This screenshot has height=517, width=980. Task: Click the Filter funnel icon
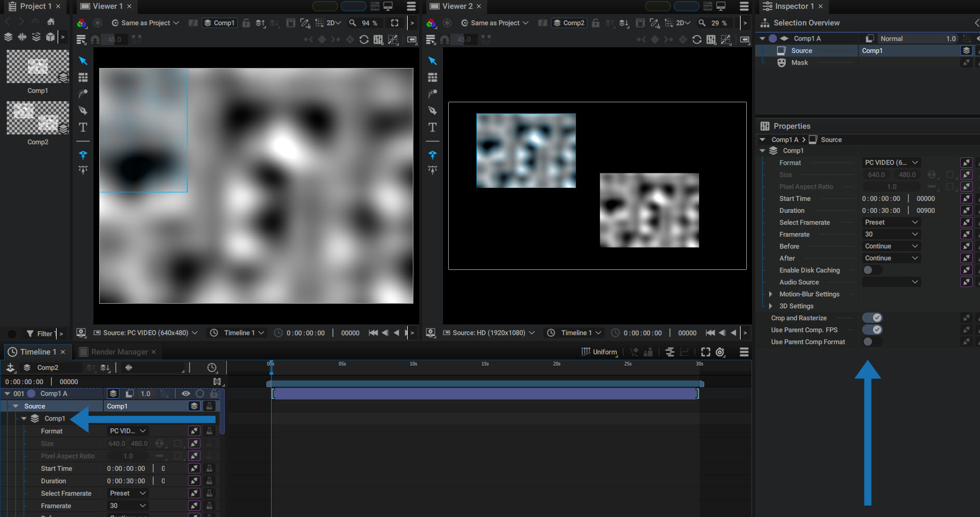coord(30,334)
